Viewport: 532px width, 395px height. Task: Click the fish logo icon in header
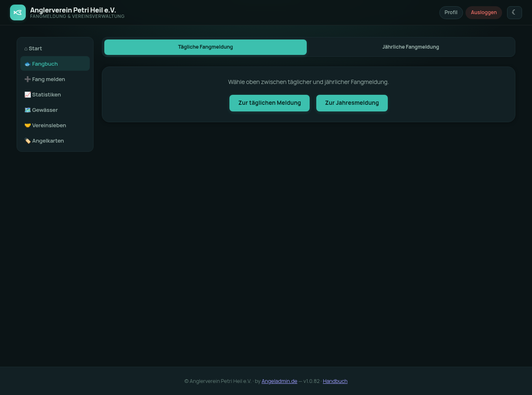pos(18,12)
